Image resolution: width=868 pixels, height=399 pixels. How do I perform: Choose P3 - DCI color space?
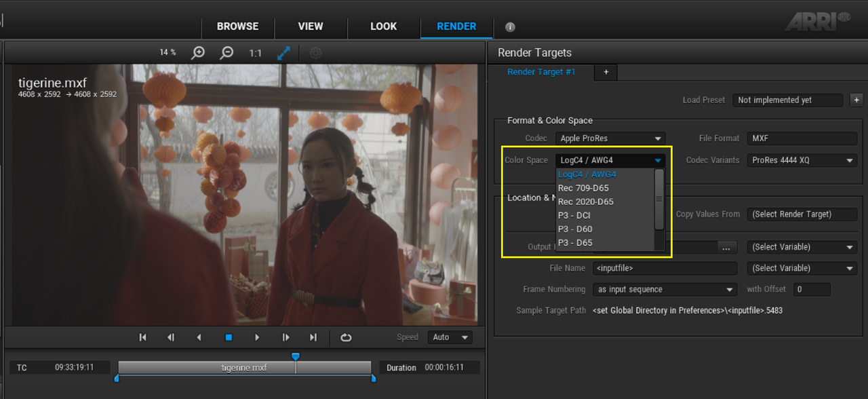point(604,215)
